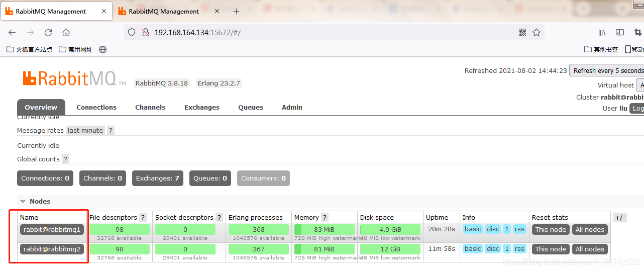This screenshot has height=271, width=644.
Task: Click the crop screenshot icon
Action: [x=638, y=32]
